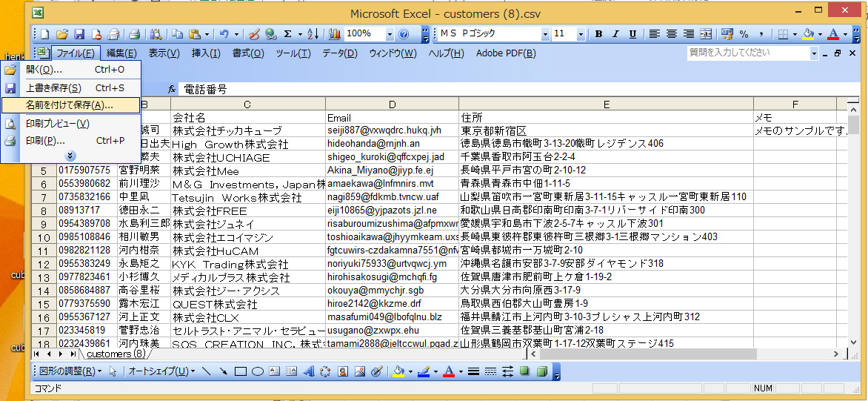Select 印刷プレビュー in File menu
The width and height of the screenshot is (868, 401).
point(70,124)
